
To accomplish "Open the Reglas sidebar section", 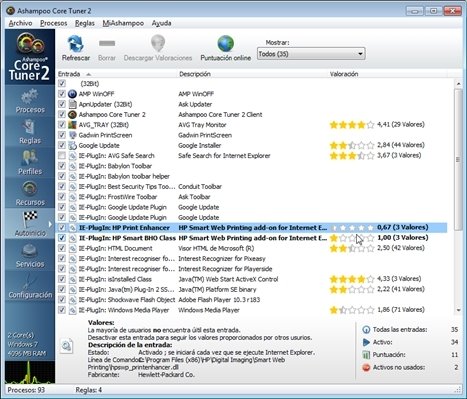I will coord(30,132).
